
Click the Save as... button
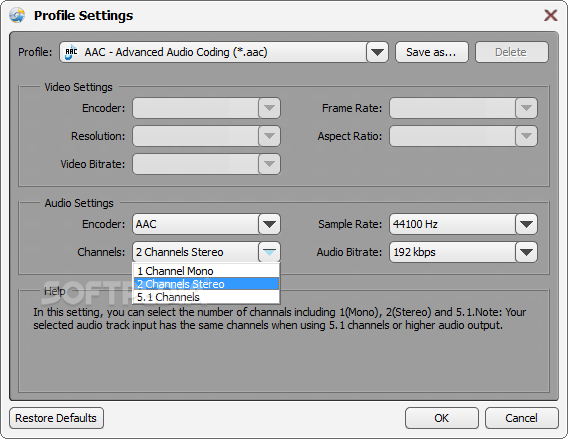[432, 52]
